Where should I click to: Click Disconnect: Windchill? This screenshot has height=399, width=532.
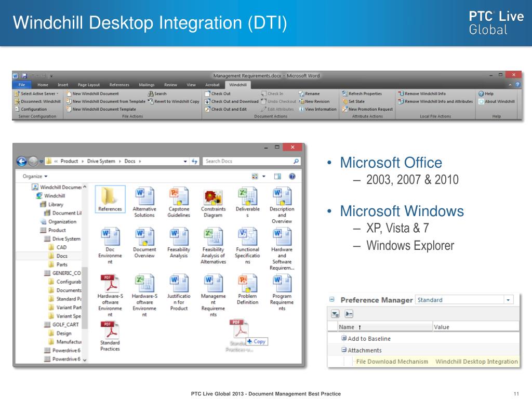(37, 101)
